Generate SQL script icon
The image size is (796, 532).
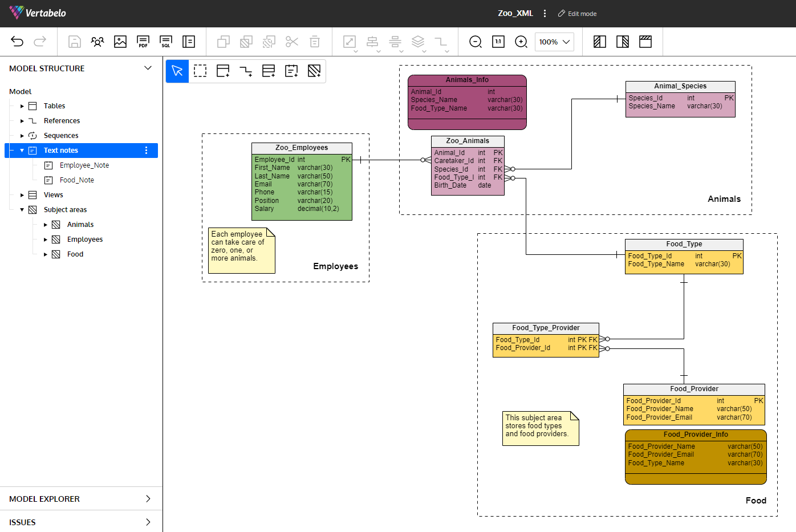click(x=166, y=42)
